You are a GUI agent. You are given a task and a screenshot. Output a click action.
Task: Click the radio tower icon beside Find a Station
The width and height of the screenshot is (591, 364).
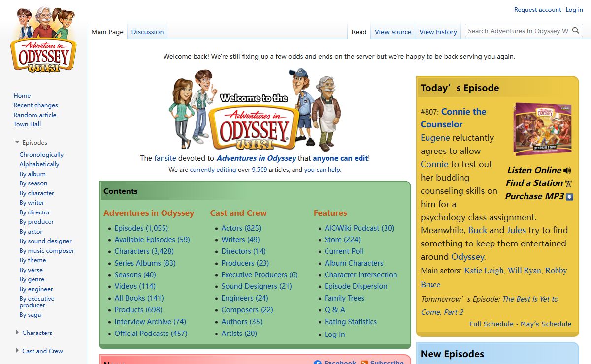pyautogui.click(x=568, y=183)
